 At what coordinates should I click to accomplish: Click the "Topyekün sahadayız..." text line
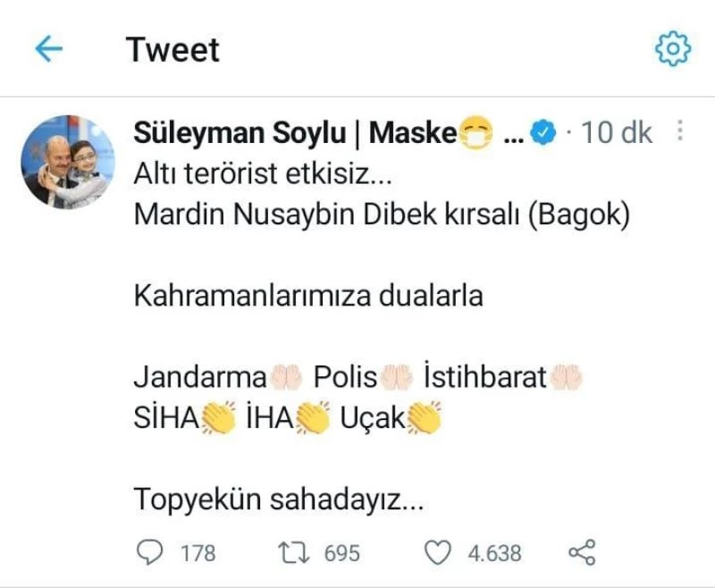278,500
